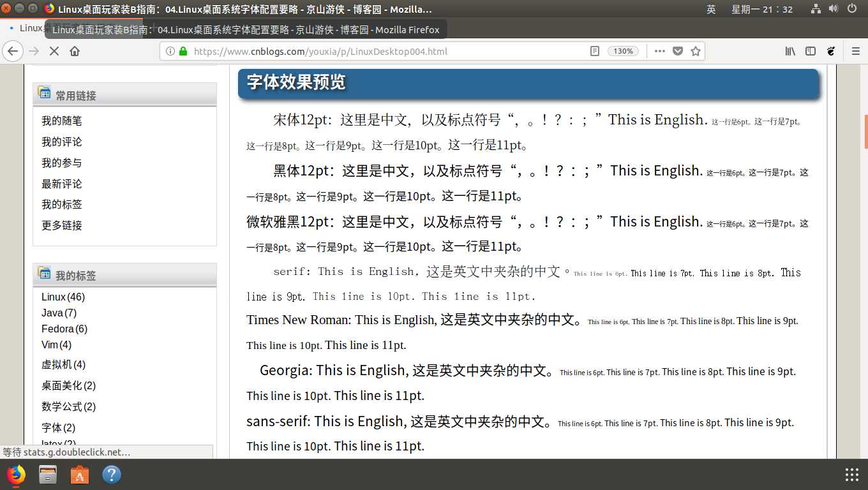This screenshot has height=490, width=868.
Task: Show site information via the info icon
Action: click(170, 51)
